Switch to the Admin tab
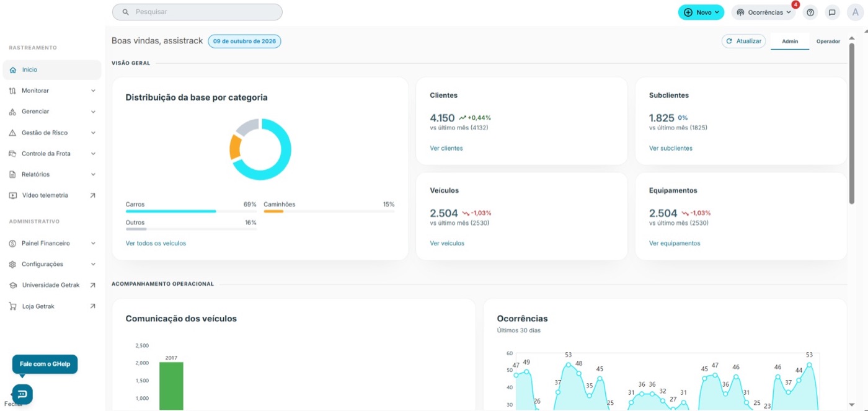Viewport: 868px width, 411px height. pos(790,42)
